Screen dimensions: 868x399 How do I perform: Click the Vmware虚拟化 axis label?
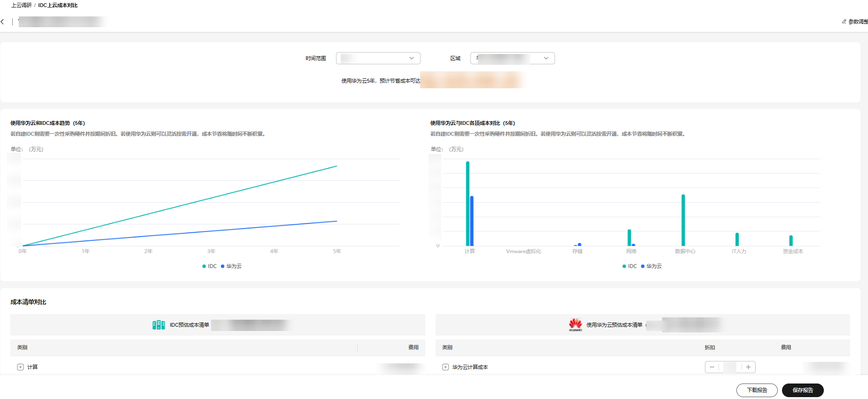coord(524,252)
